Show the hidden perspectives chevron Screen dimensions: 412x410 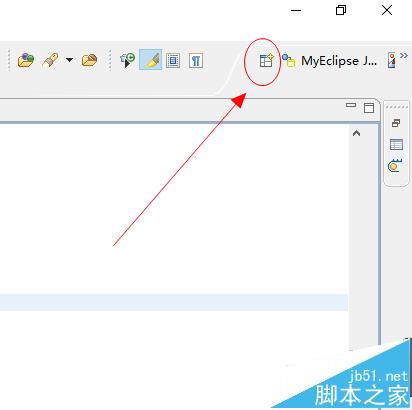click(x=404, y=56)
